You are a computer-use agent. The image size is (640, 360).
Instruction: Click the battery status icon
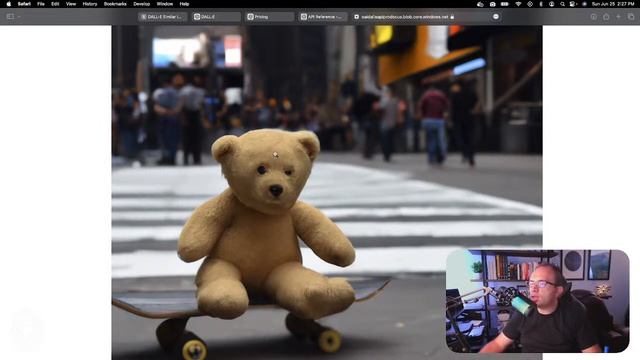tap(505, 4)
